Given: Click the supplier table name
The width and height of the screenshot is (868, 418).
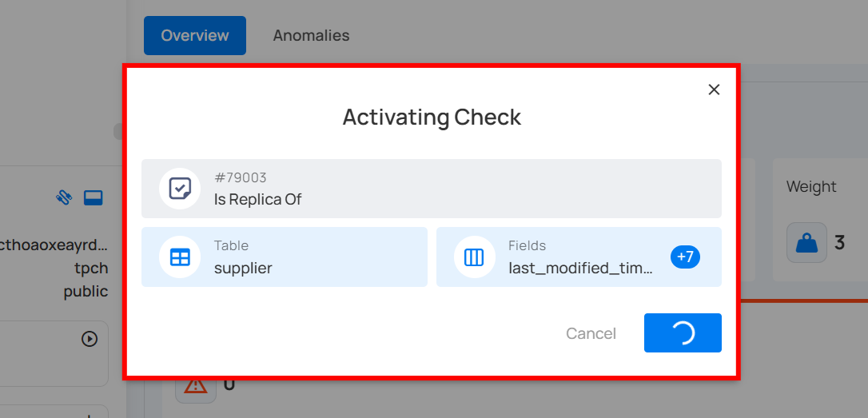Looking at the screenshot, I should tap(243, 269).
